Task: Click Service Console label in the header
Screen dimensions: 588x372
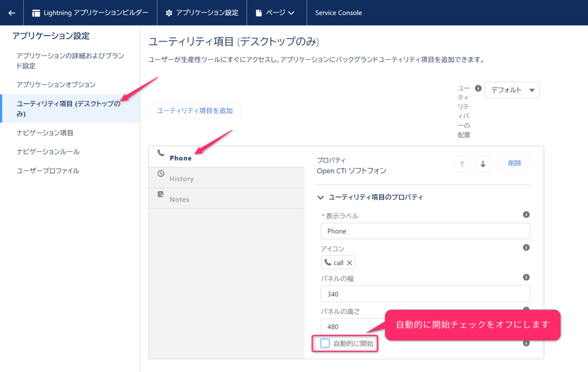Action: 339,13
